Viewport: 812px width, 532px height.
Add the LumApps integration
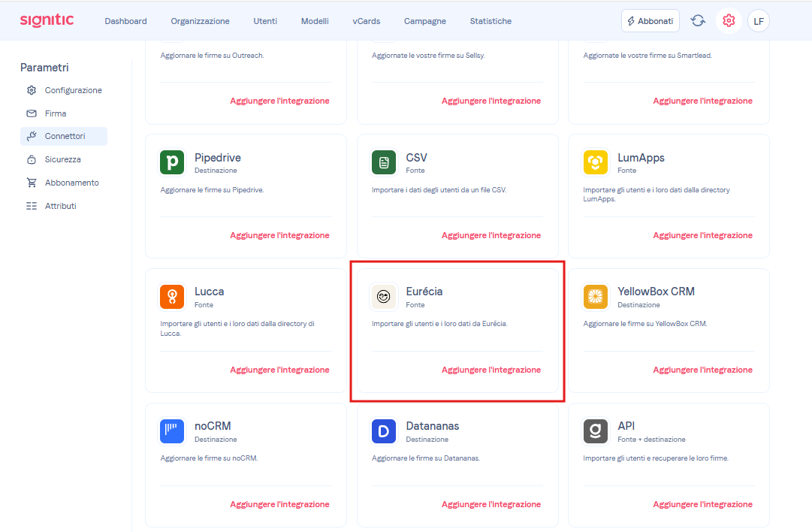703,235
